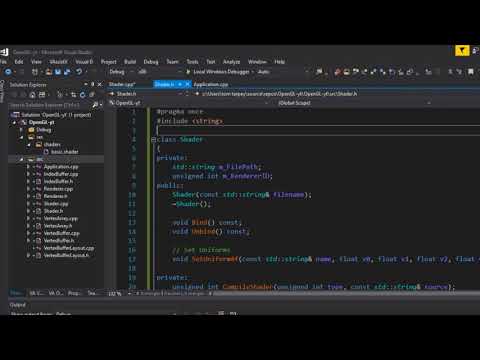Click the Visual Studio logo icon in title bar
The width and height of the screenshot is (480, 360).
pyautogui.click(x=4, y=52)
